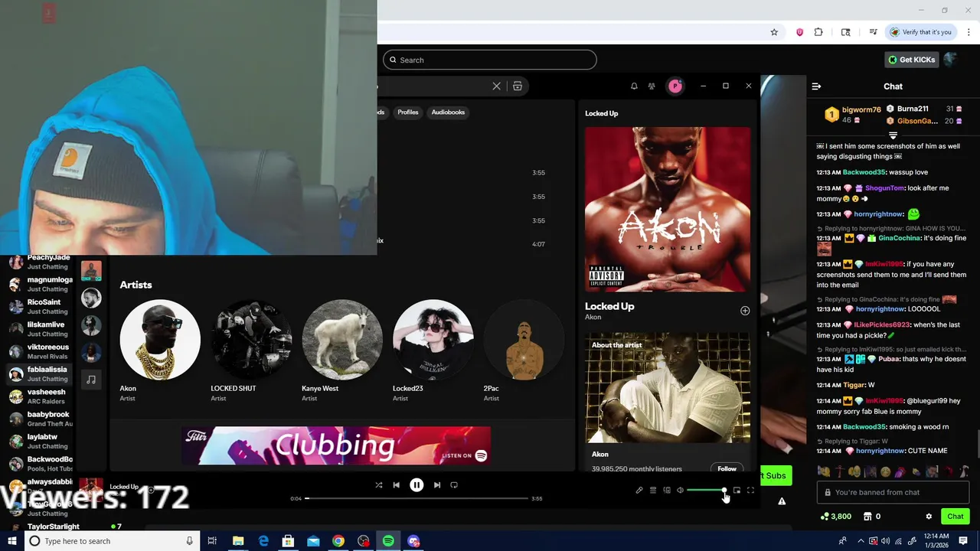Image resolution: width=980 pixels, height=551 pixels.
Task: Collapse the Kick chat panel
Action: 816,86
